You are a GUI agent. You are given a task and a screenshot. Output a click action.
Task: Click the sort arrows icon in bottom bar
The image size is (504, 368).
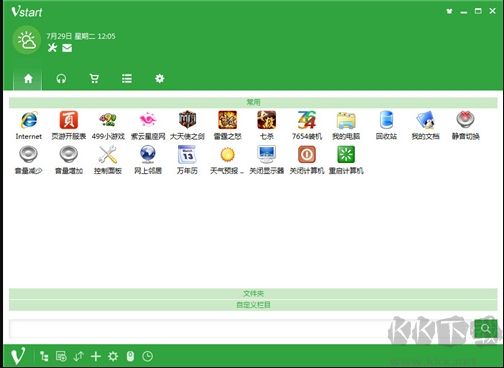(78, 356)
